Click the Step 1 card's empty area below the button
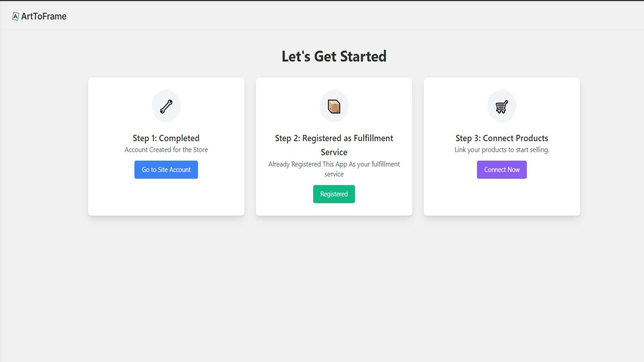The height and width of the screenshot is (362, 644). pos(166,197)
